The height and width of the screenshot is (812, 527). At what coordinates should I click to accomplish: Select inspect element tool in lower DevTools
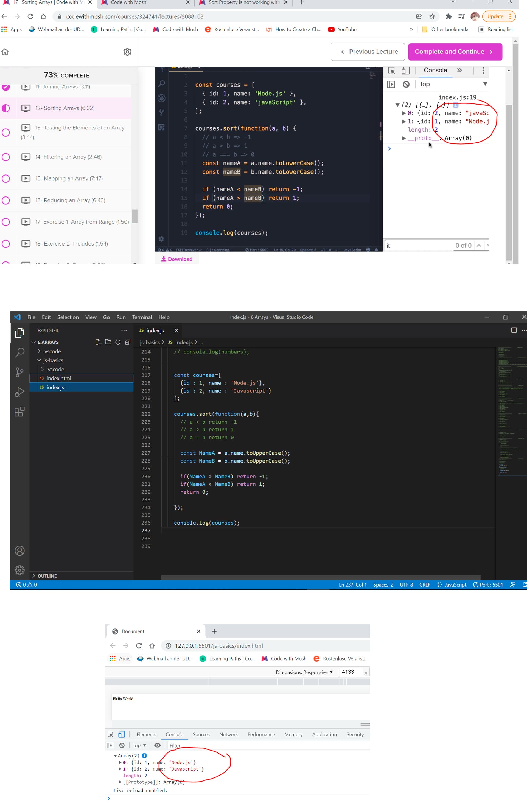click(110, 734)
